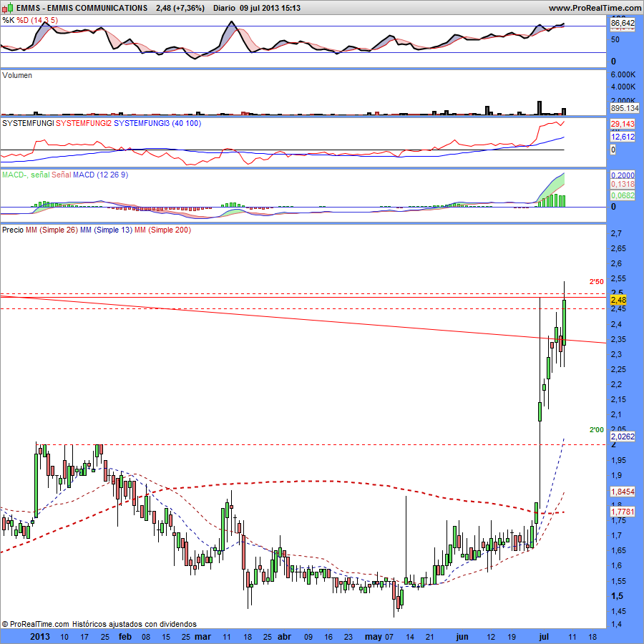Screen dimensions: 644x644
Task: Click the green 'MACD-, señal' label
Action: coord(26,175)
